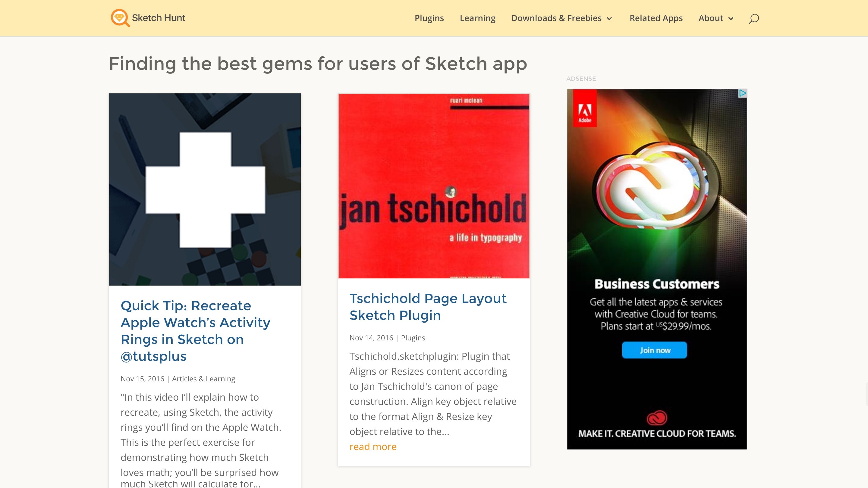
Task: Open the red jan tschichold cover thumbnail
Action: (434, 186)
